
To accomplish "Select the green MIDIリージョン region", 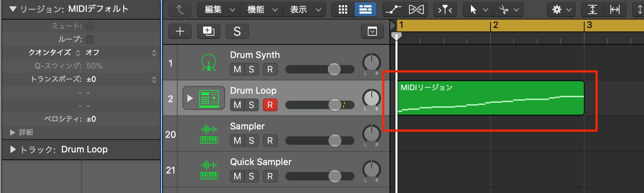I will [491, 98].
